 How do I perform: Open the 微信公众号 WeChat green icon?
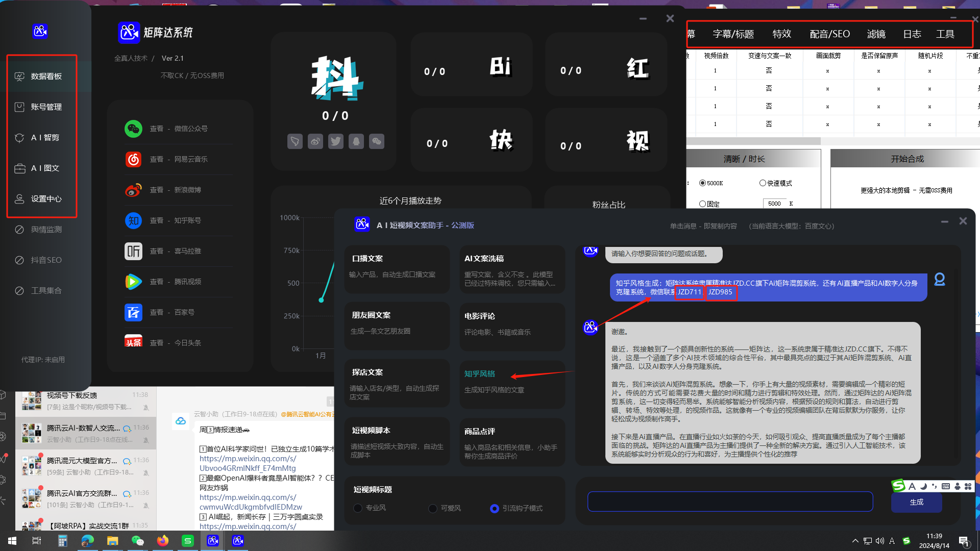click(133, 129)
